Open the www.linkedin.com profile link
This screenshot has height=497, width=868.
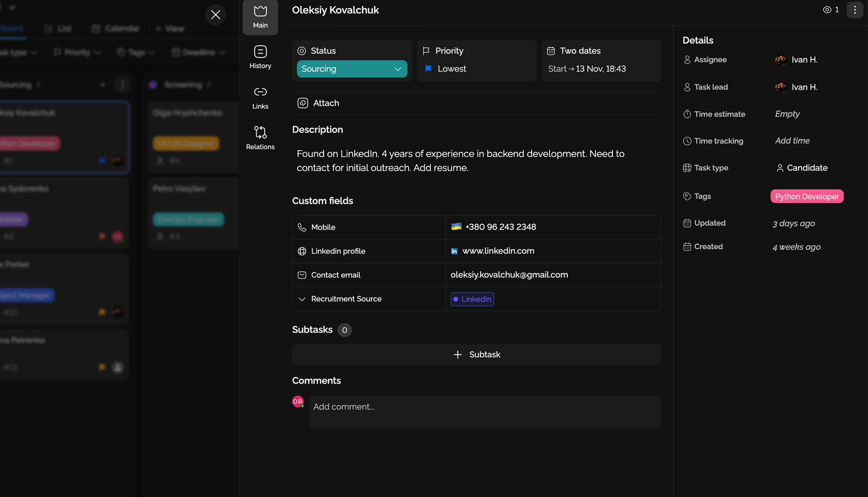(x=498, y=251)
